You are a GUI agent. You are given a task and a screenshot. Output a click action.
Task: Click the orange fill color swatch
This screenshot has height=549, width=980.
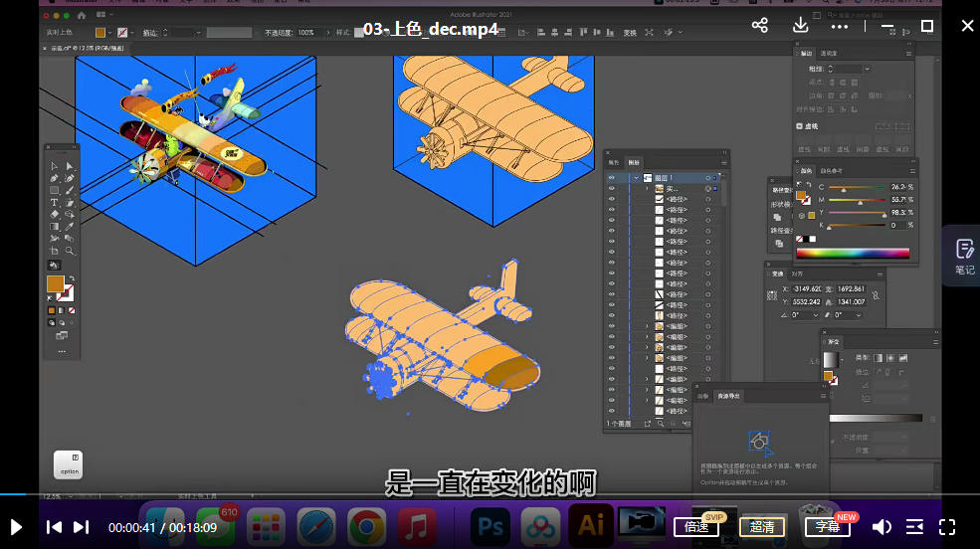click(55, 284)
